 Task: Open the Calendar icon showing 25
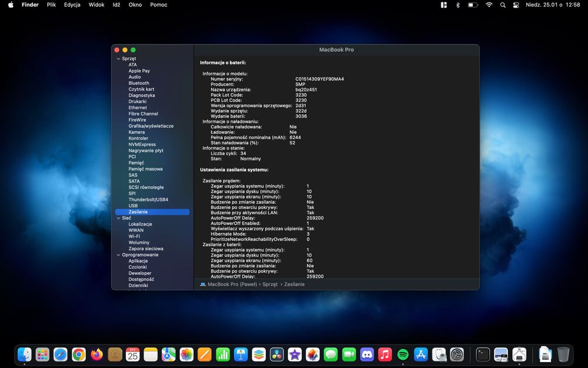[x=133, y=354]
